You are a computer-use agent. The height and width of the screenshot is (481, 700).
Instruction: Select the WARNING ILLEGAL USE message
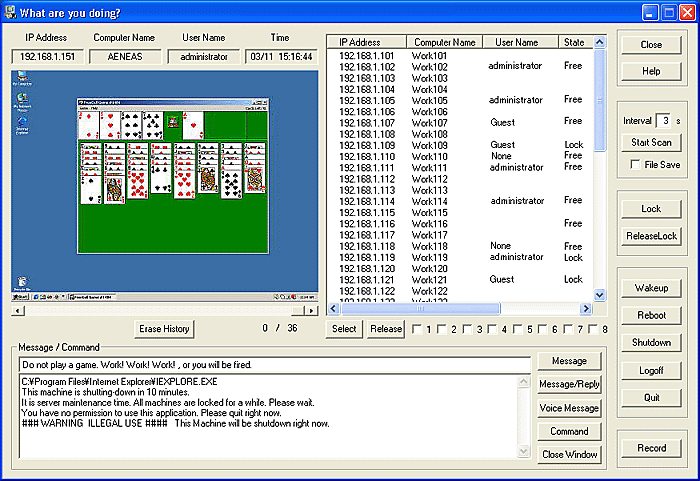click(x=176, y=423)
